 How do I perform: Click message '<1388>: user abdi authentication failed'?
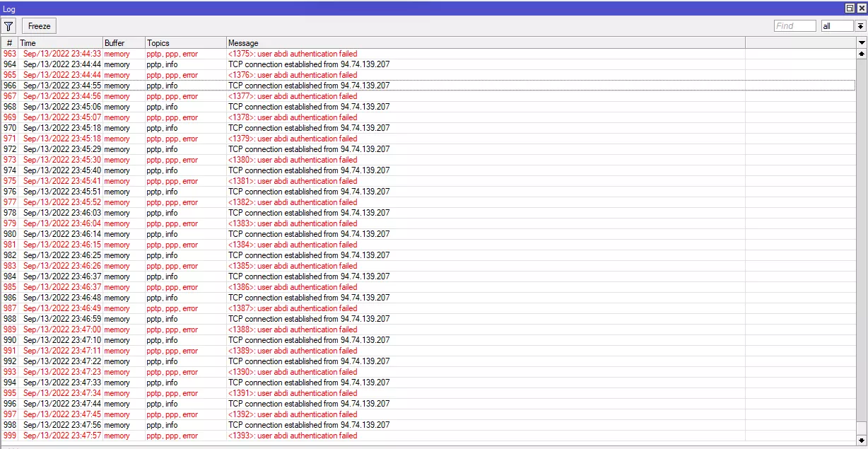tap(293, 330)
